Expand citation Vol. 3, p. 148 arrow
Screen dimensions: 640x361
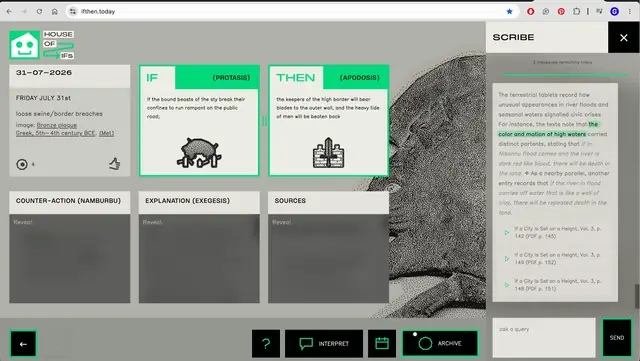[x=507, y=285]
